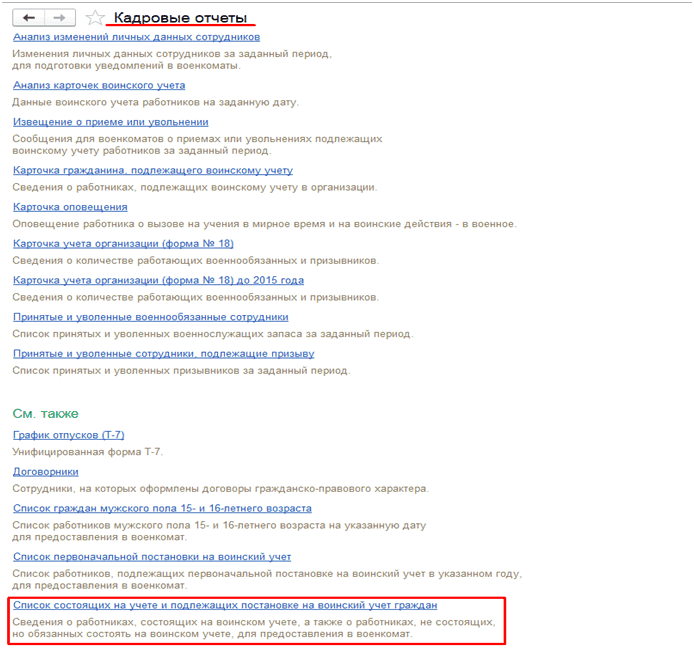The width and height of the screenshot is (694, 661).
Task: Open "Принятые и уволенные сотрудники, подлежащие призыву"
Action: (x=163, y=353)
